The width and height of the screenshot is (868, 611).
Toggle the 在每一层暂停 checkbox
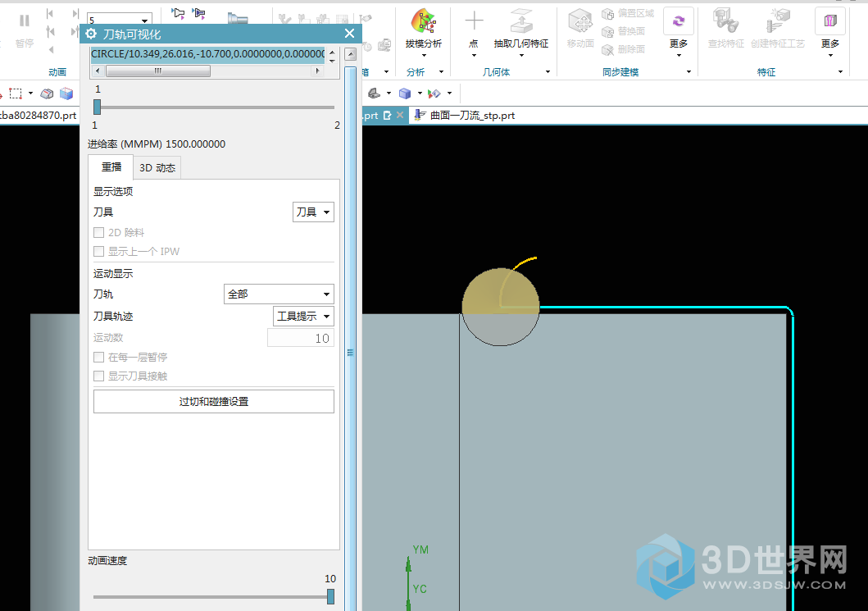pyautogui.click(x=99, y=358)
